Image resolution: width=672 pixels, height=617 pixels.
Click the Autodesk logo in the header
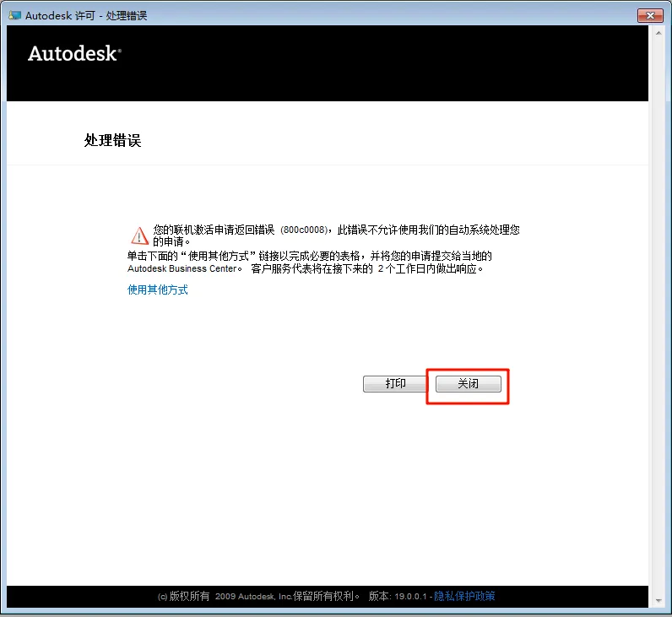(74, 53)
